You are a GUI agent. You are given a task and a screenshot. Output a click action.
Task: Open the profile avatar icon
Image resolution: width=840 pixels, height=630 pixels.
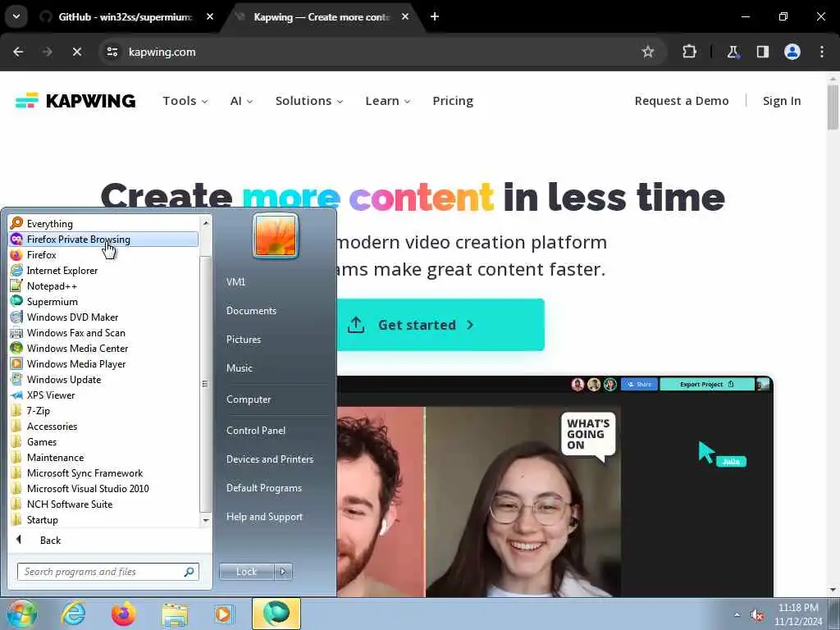coord(792,52)
